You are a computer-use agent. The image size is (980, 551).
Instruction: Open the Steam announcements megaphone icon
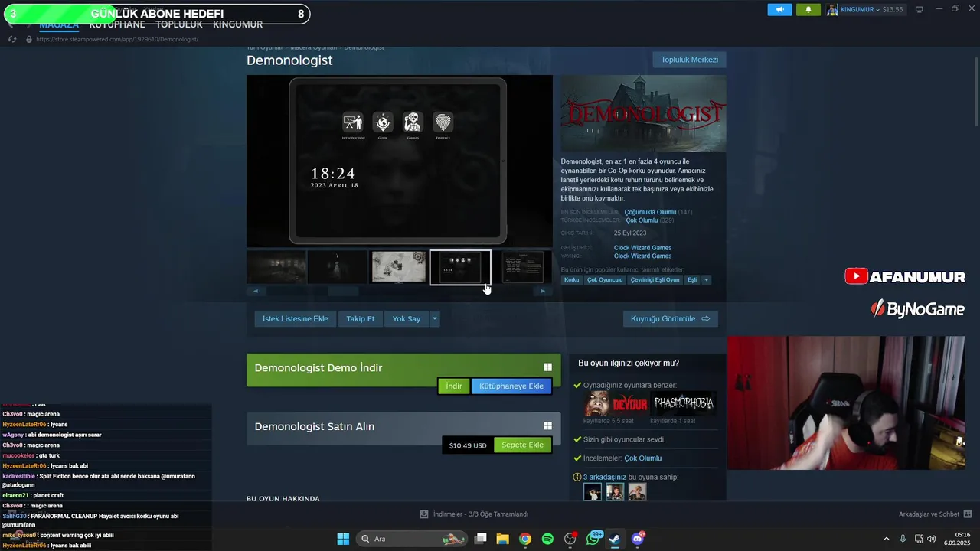click(x=779, y=9)
